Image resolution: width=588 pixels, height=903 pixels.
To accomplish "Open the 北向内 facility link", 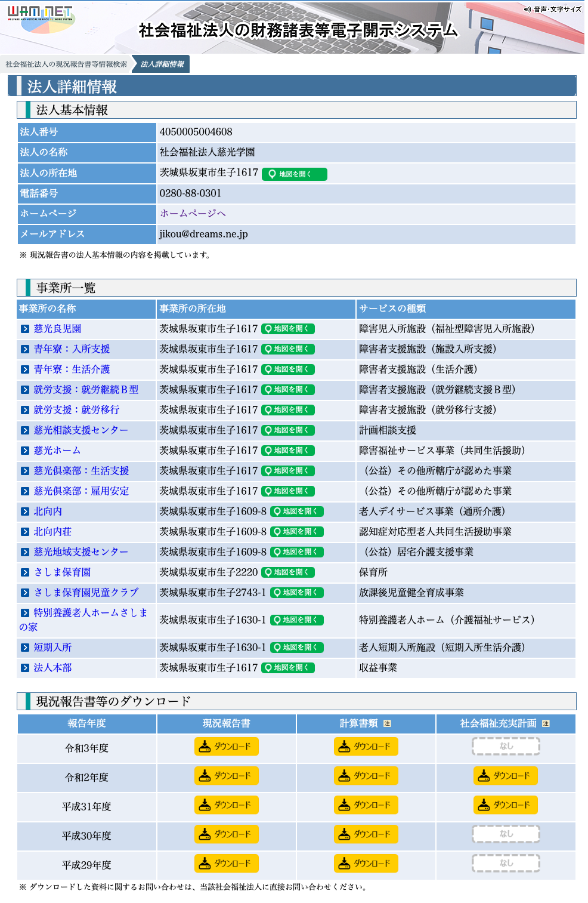I will click(x=48, y=511).
